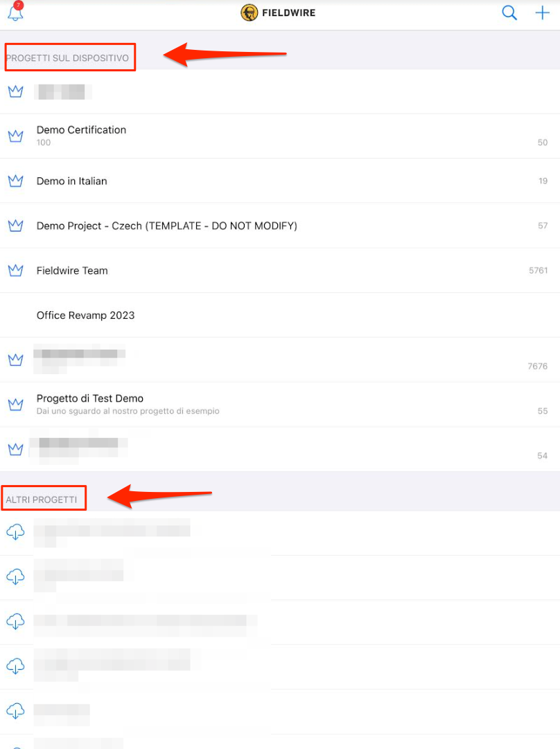Open the Office Revamp 2023 project
Viewport: 560px width, 749px height.
280,315
